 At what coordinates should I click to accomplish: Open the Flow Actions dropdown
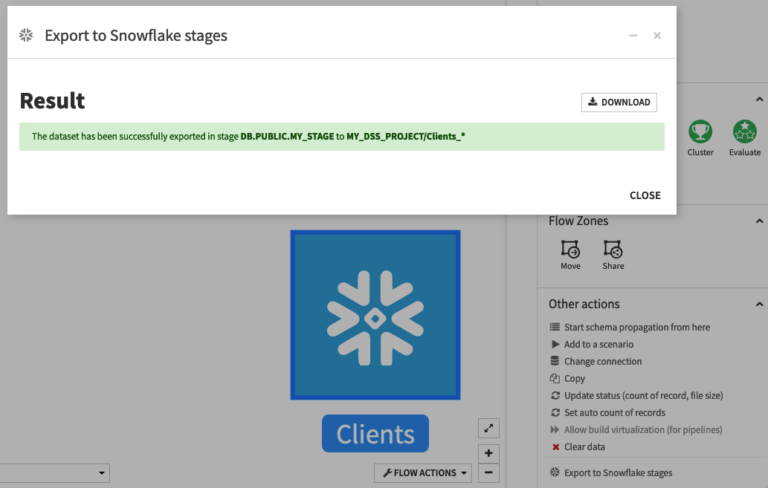[x=423, y=473]
